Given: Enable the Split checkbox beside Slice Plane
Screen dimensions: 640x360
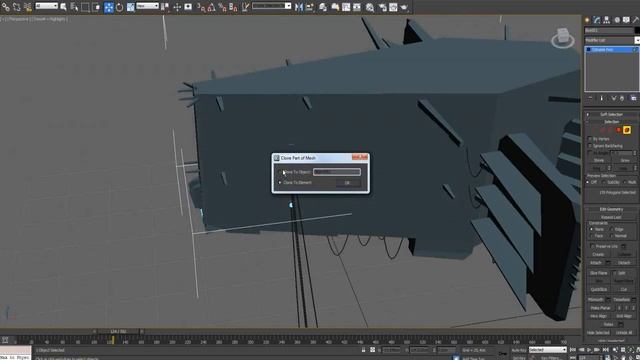Looking at the screenshot, I should pyautogui.click(x=615, y=273).
